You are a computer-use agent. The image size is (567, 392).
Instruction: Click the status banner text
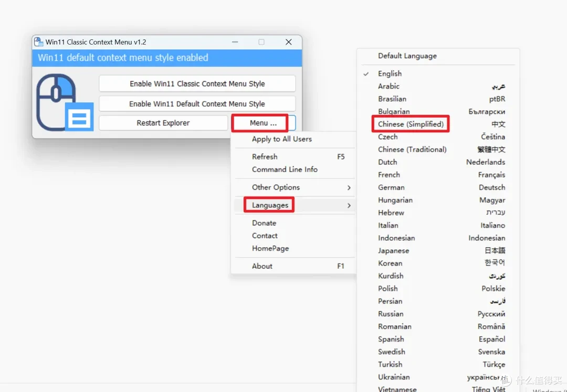tap(123, 58)
